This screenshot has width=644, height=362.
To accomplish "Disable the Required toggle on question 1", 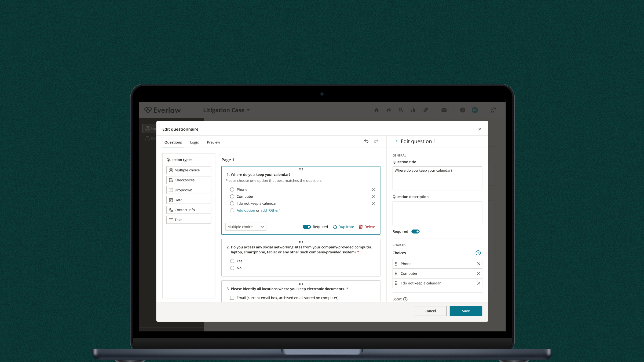I will pos(306,227).
